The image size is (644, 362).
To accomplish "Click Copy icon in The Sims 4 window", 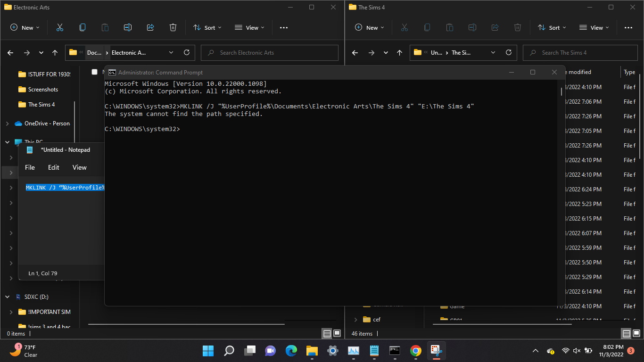I will [427, 28].
